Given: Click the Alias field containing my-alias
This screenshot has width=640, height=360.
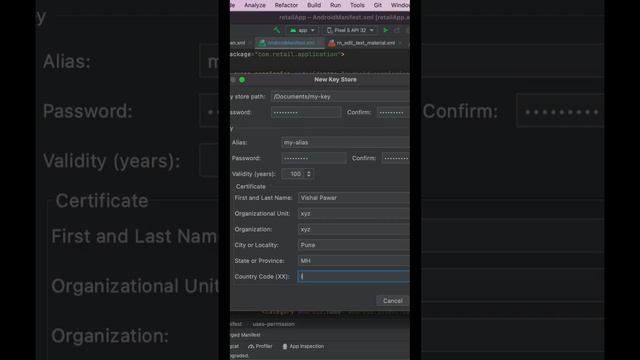Looking at the screenshot, I should click(345, 142).
